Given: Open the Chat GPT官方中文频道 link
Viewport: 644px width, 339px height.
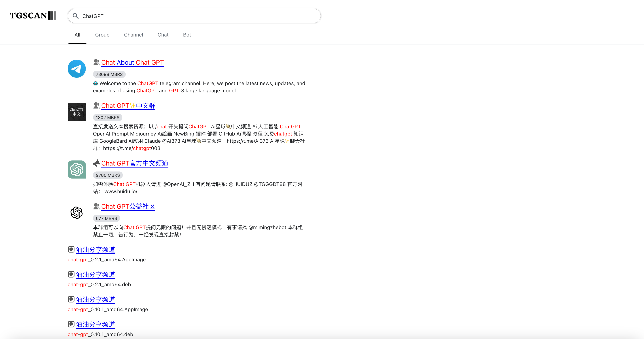Looking at the screenshot, I should [135, 163].
